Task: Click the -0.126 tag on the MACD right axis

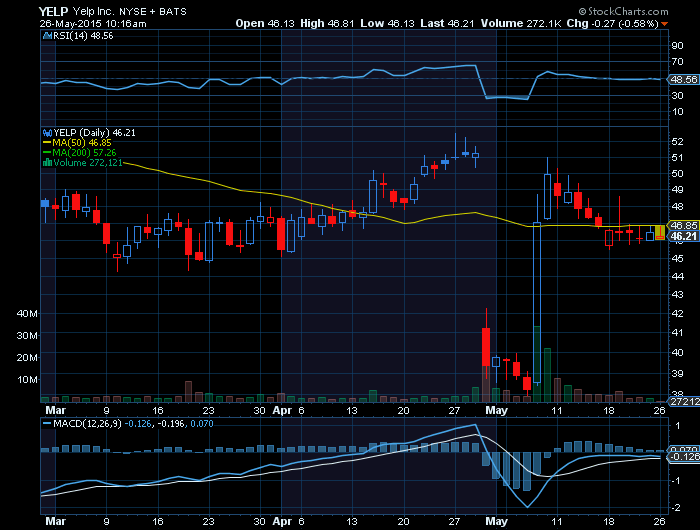Action: pos(683,456)
